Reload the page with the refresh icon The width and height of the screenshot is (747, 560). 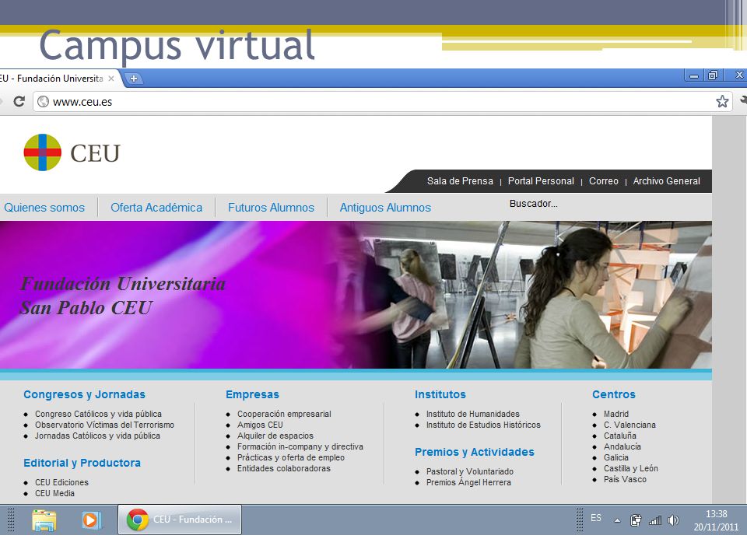click(x=19, y=101)
